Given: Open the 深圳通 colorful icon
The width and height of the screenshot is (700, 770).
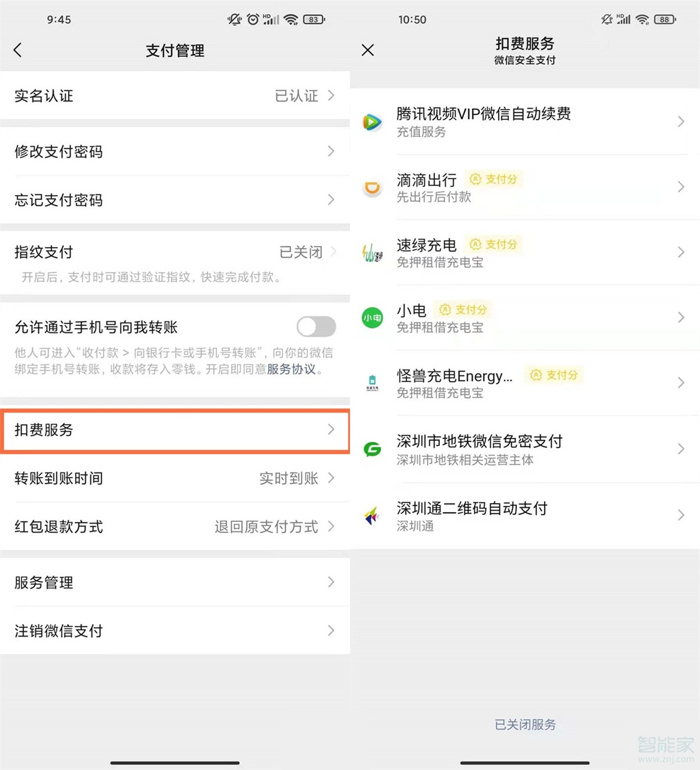Looking at the screenshot, I should point(372,515).
